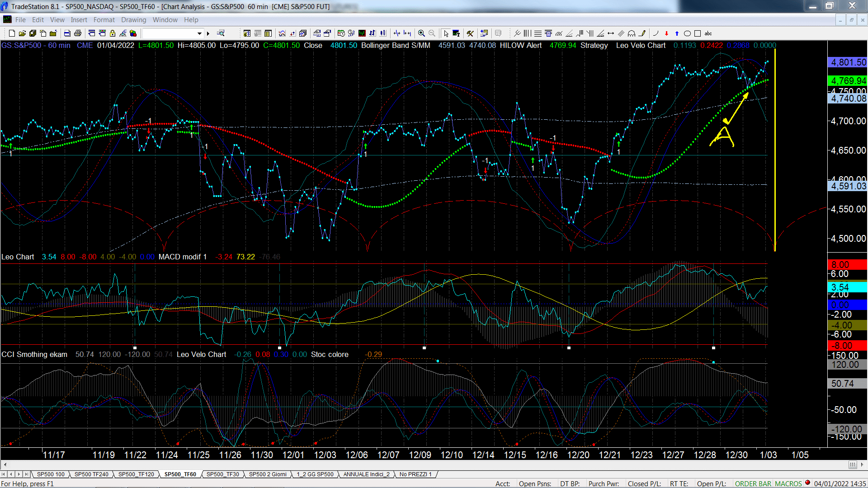Open the Edit menu
The image size is (868, 488).
(38, 20)
